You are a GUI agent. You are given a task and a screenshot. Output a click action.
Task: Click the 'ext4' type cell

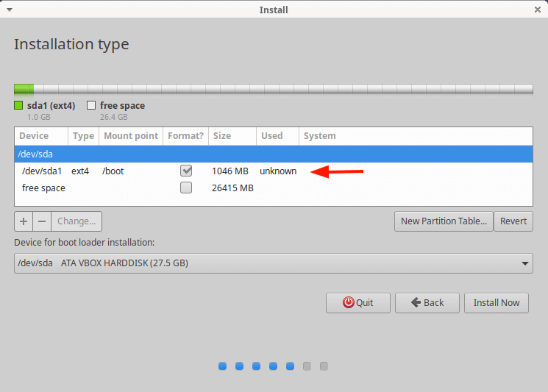pyautogui.click(x=80, y=171)
